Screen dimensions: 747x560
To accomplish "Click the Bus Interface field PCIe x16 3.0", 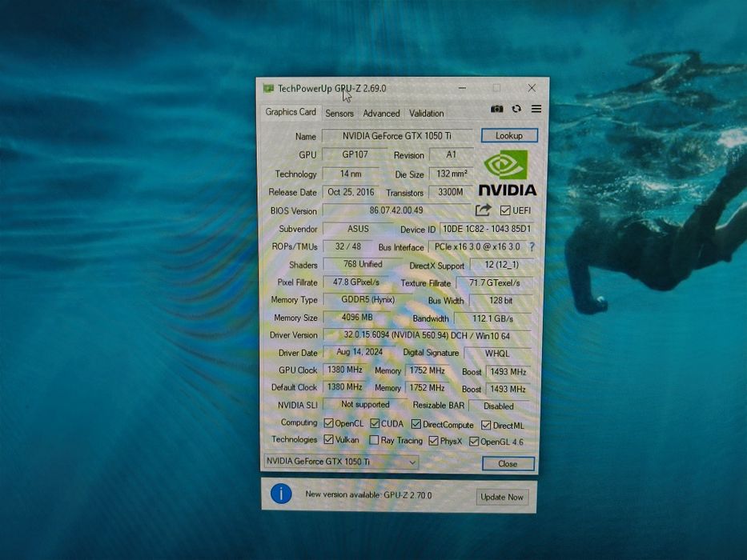I will coord(477,246).
